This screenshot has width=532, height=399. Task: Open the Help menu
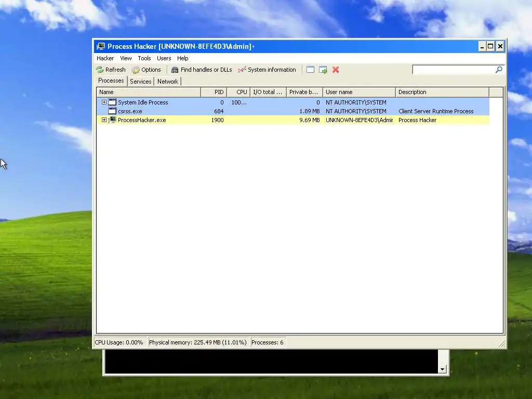182,58
